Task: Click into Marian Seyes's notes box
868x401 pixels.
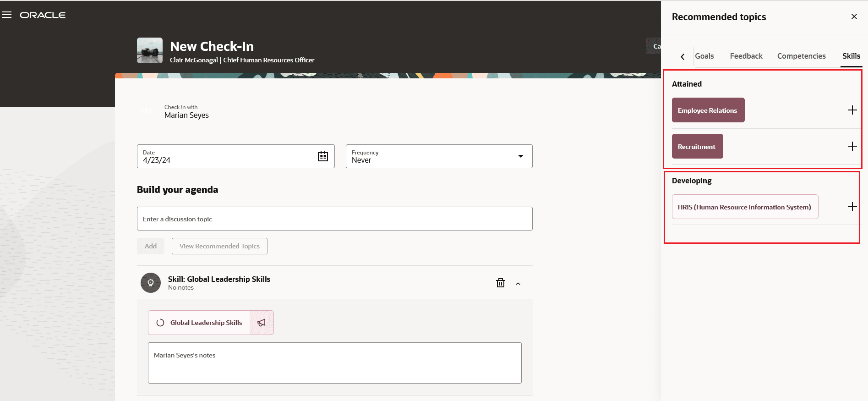Action: 335,363
